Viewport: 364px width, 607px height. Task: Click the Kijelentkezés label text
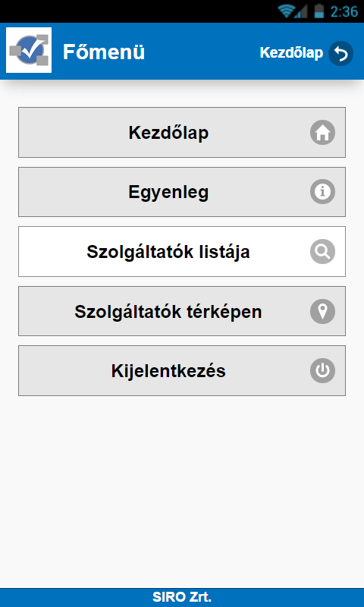point(168,371)
